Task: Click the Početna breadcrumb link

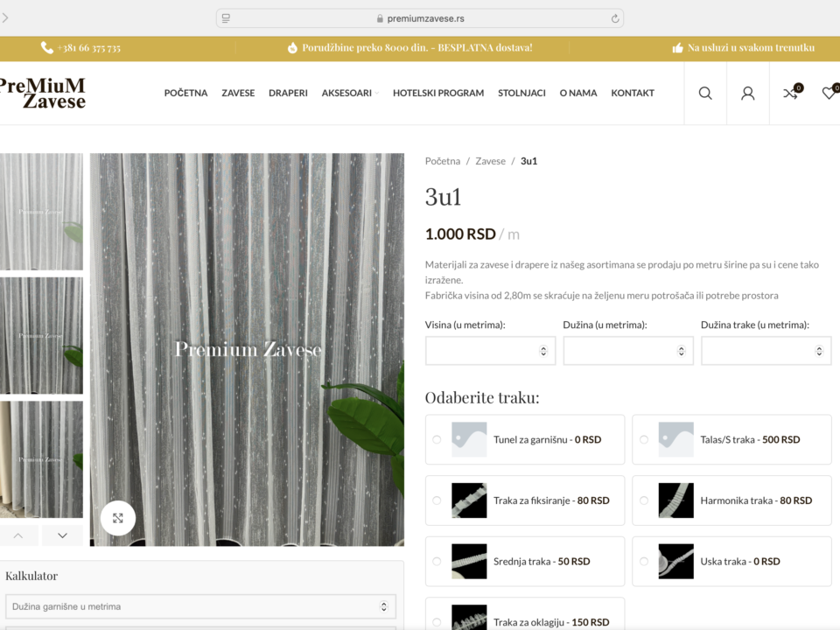Action: 442,161
